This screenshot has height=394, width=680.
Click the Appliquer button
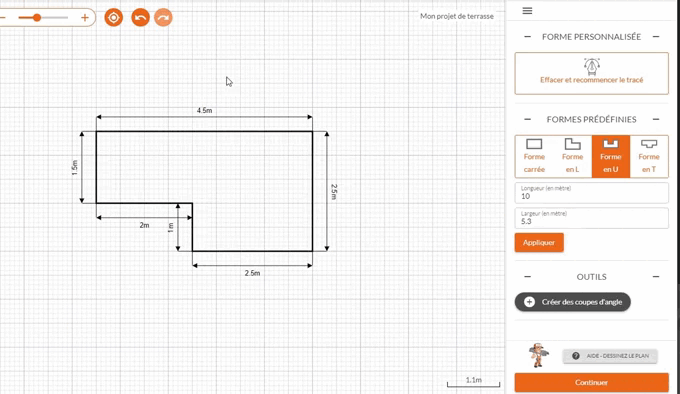pos(539,242)
